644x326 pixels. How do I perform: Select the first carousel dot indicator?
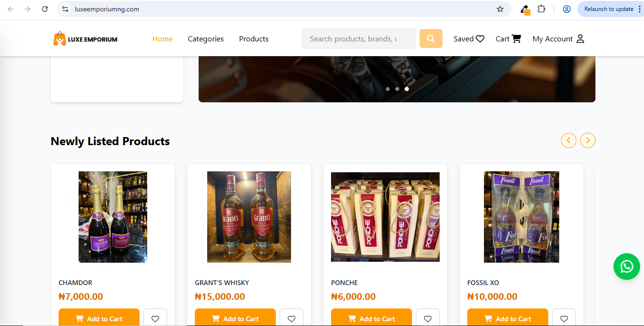tap(387, 89)
